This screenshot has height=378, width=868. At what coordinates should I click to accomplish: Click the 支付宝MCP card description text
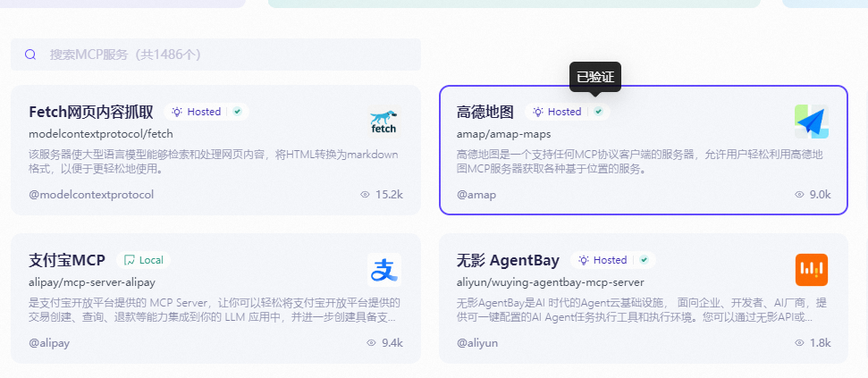[x=215, y=310]
